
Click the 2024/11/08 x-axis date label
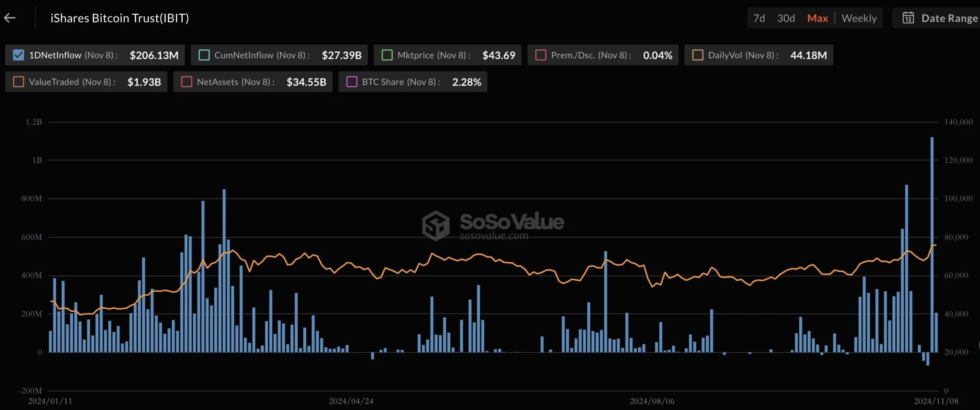[936, 401]
